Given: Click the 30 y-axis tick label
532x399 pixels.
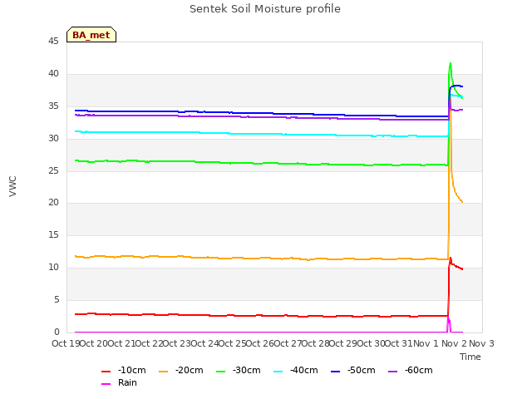Looking at the screenshot, I should tap(53, 139).
